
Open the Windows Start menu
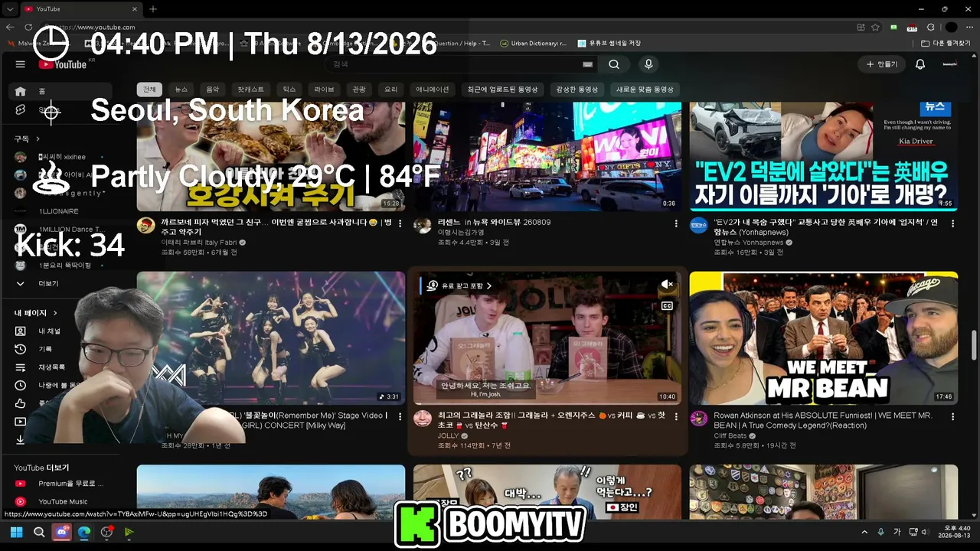16,532
